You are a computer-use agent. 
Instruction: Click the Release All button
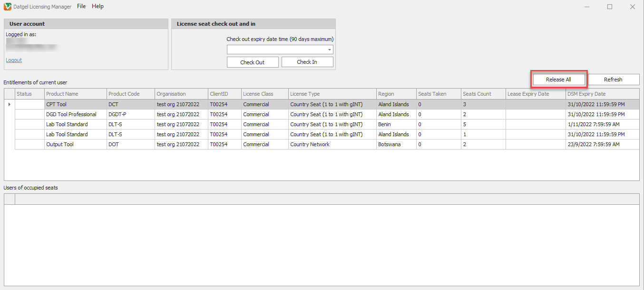coord(559,80)
